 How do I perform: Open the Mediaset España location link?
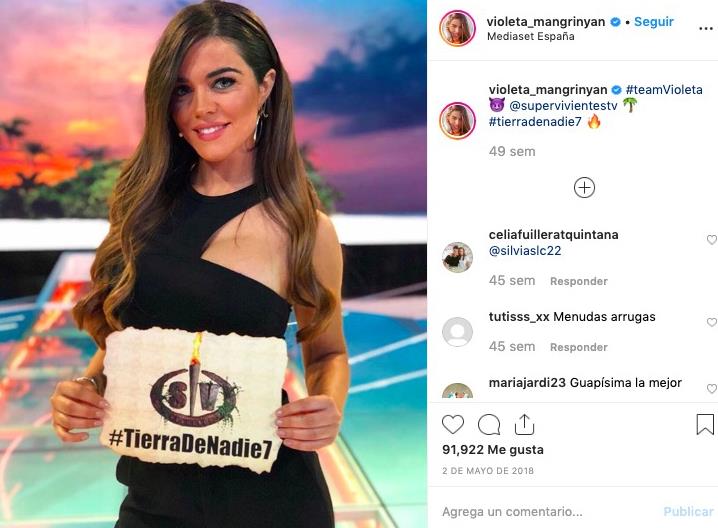tap(530, 37)
